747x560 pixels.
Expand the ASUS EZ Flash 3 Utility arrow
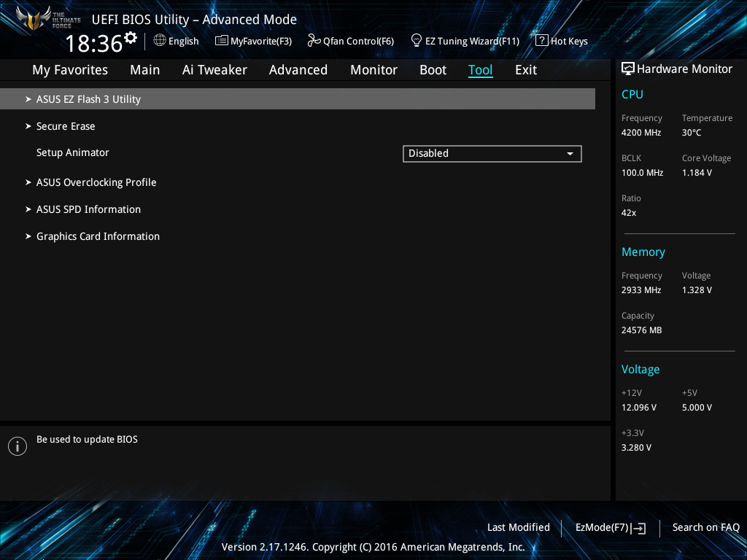tap(28, 99)
